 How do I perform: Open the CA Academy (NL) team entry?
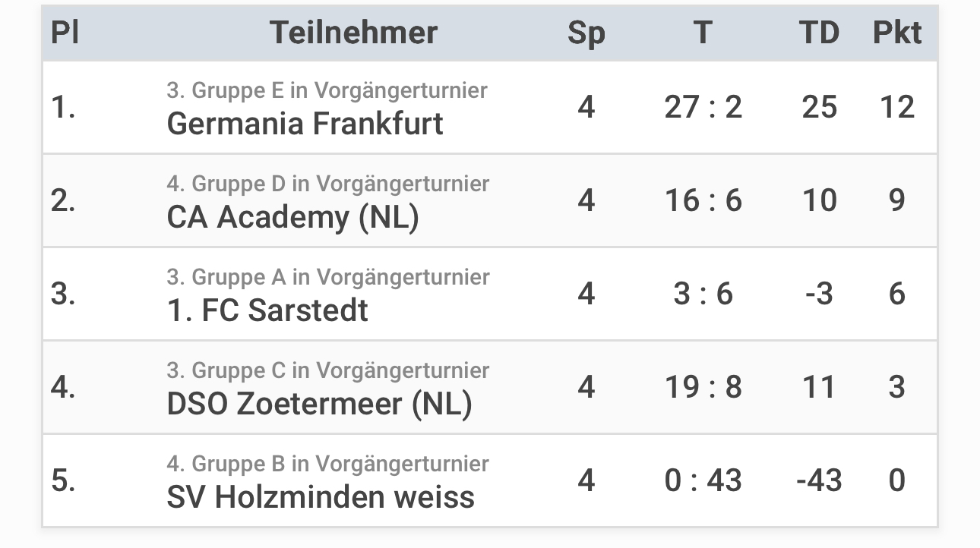[292, 218]
